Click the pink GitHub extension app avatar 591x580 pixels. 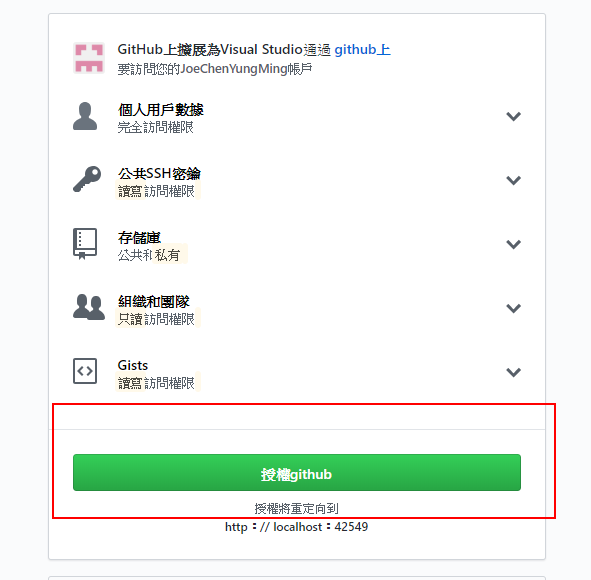[x=89, y=58]
